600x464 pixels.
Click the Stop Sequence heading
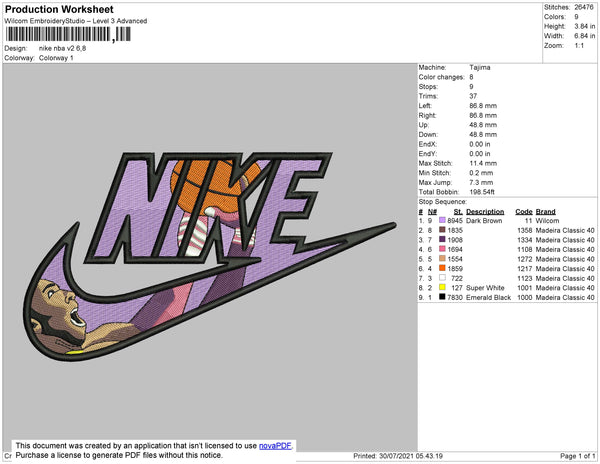443,202
